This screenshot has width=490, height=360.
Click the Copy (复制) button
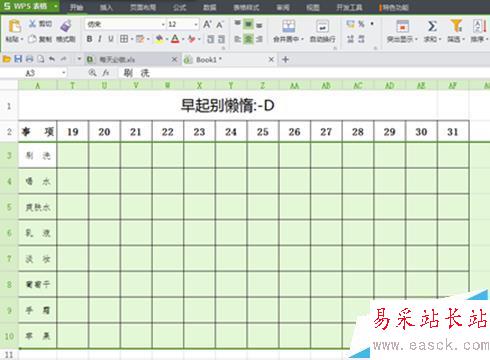(x=40, y=39)
